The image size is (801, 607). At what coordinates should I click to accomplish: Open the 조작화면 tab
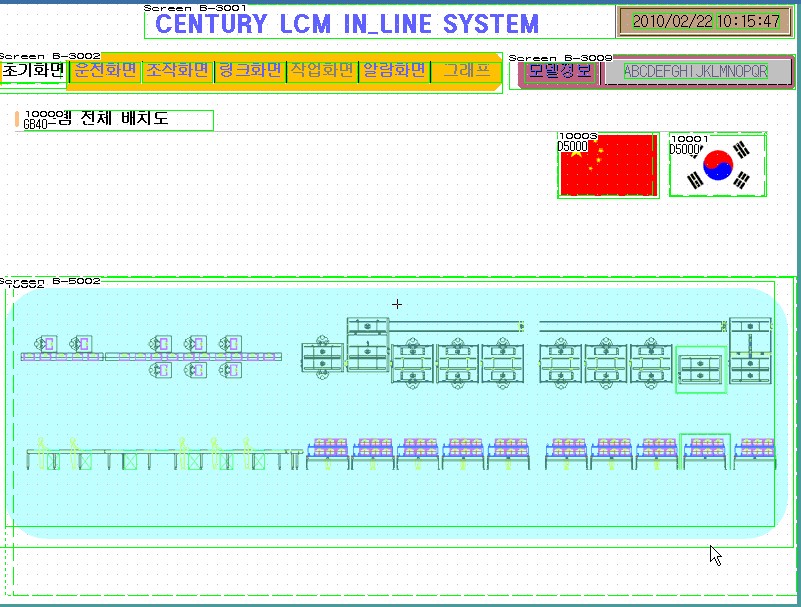click(x=177, y=71)
